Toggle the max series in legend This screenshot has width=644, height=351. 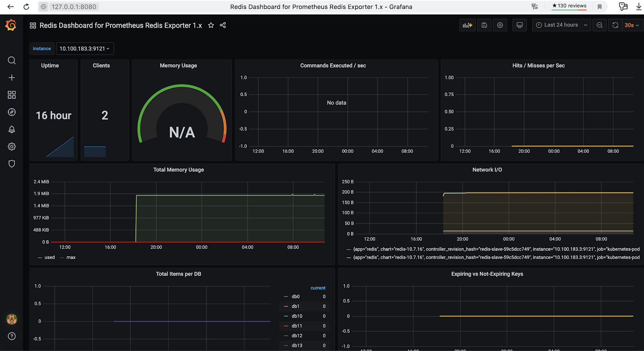pos(71,257)
